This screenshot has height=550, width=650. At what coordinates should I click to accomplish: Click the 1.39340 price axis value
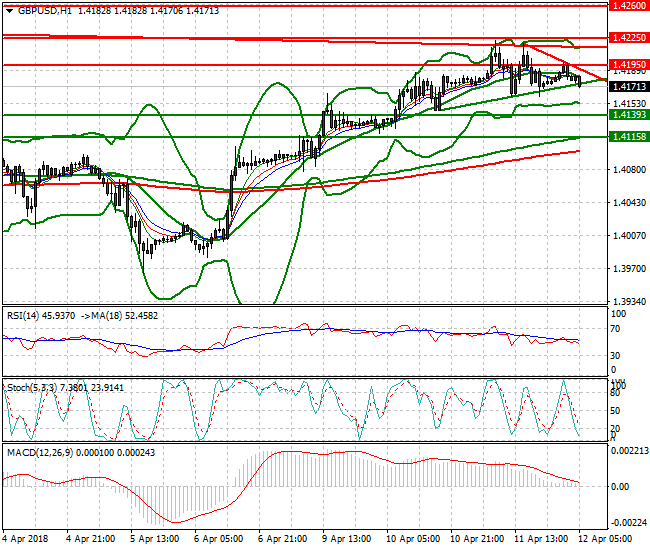coord(629,302)
